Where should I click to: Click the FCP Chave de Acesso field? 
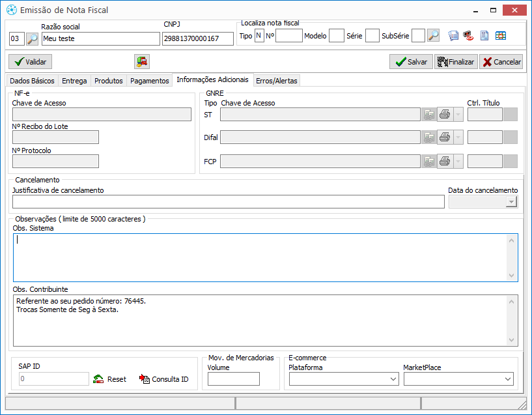(320, 162)
